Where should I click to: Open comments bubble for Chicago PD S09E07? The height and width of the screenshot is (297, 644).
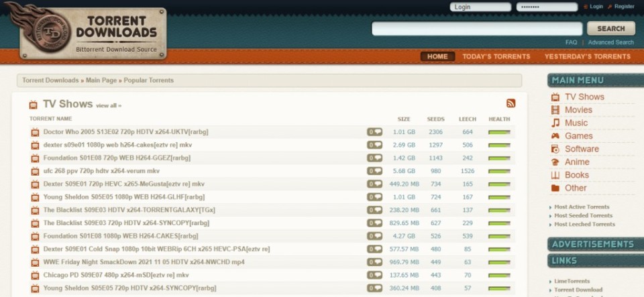[374, 276]
